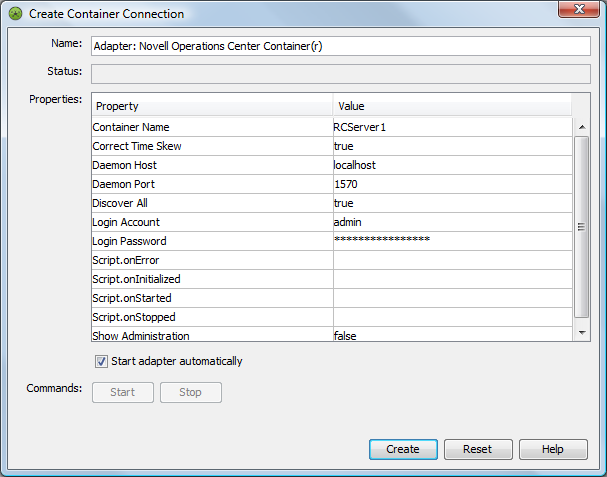Viewport: 607px width, 477px height.
Task: Edit the Correct Time Skew true value
Action: [453, 146]
